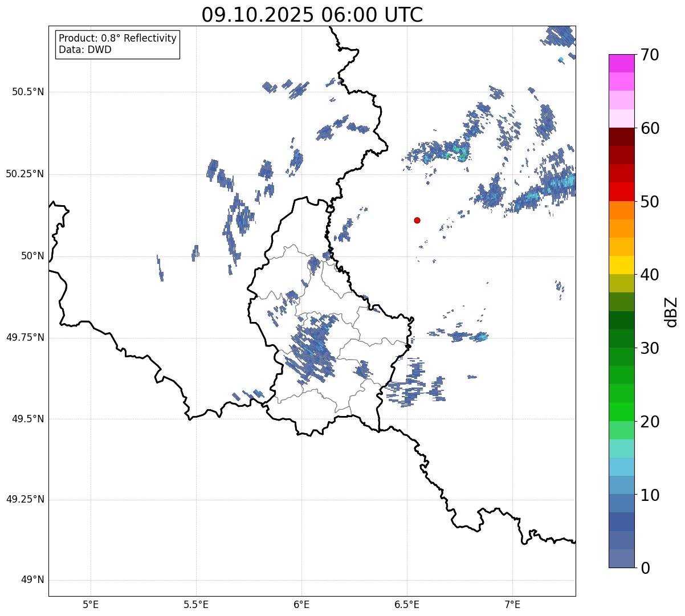Click the dark maroon colorbar segment below 60
Image resolution: width=685 pixels, height=616 pixels.
pyautogui.click(x=622, y=137)
